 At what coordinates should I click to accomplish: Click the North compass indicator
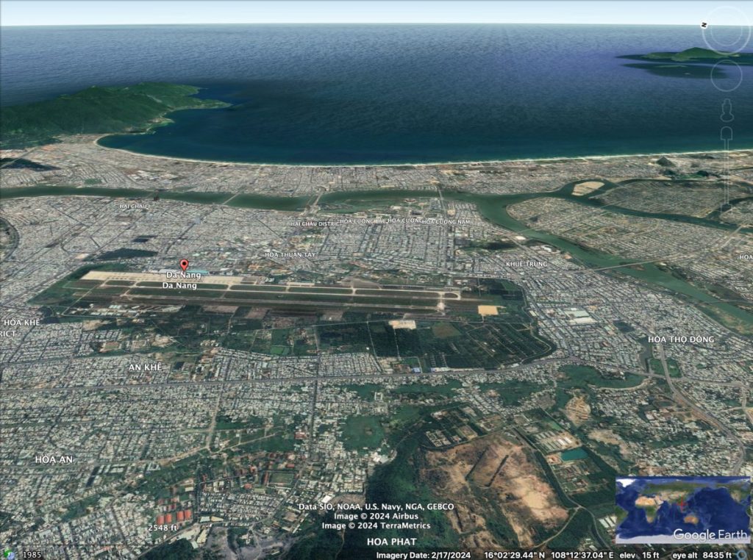(x=704, y=24)
